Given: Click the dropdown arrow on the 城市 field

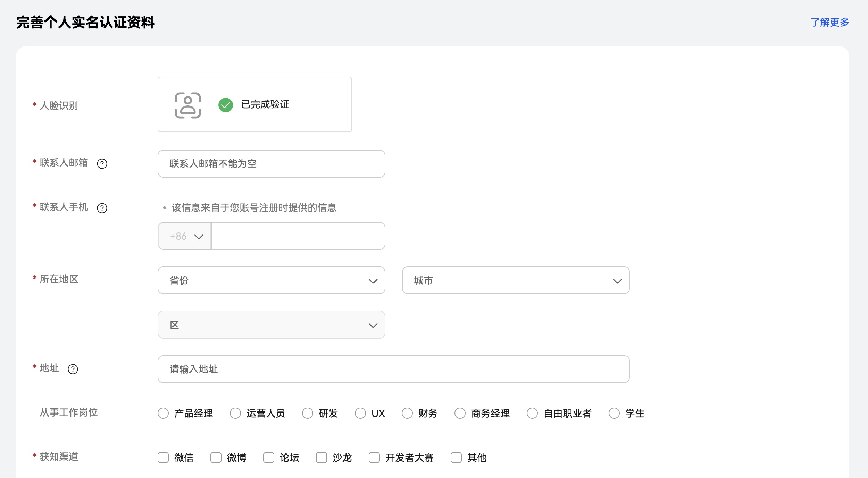Looking at the screenshot, I should [617, 280].
